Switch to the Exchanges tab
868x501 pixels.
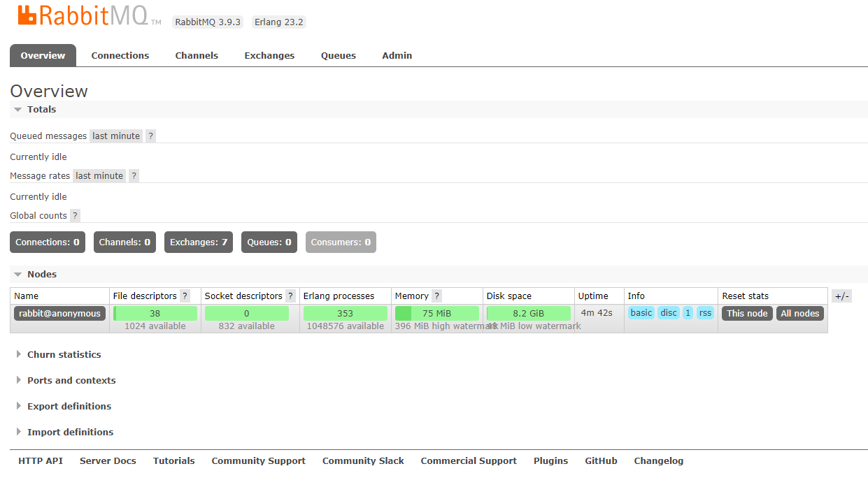(x=269, y=56)
